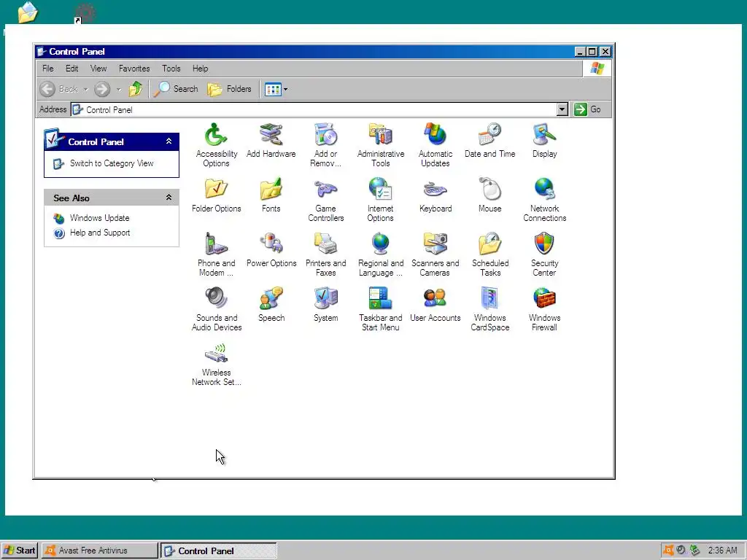Click the mail folder desktop icon
The width and height of the screenshot is (747, 560).
click(27, 12)
